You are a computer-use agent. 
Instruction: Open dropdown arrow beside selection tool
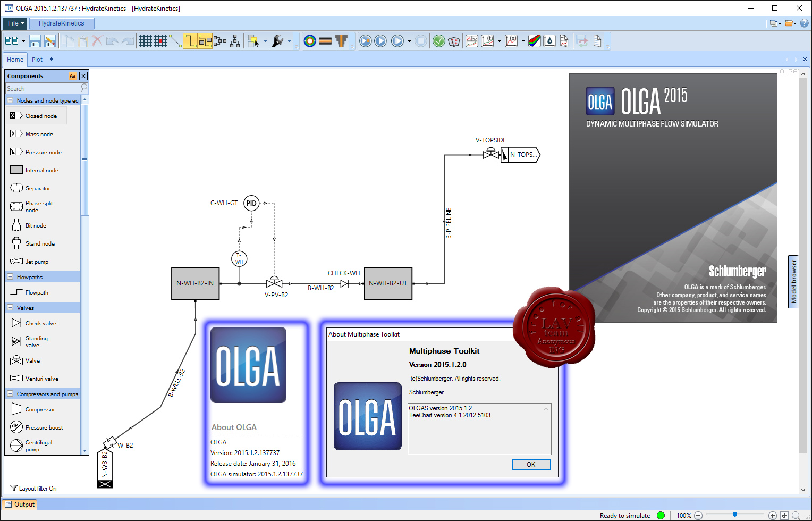pyautogui.click(x=265, y=41)
